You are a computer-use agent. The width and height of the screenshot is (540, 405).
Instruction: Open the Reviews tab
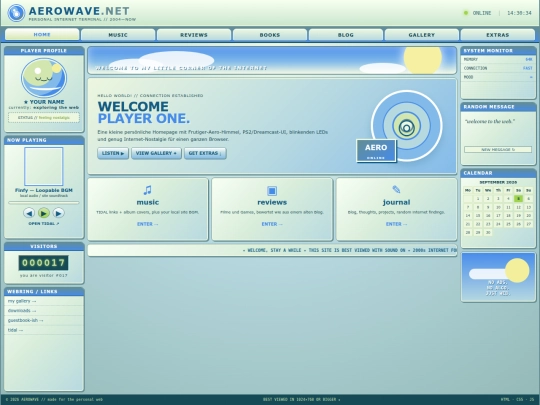pos(194,35)
